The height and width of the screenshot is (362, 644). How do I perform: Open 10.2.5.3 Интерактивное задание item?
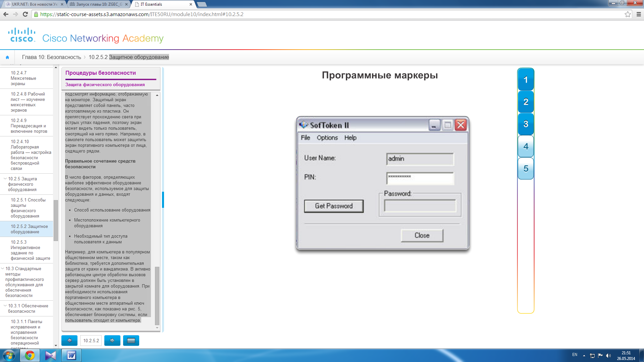pos(26,250)
